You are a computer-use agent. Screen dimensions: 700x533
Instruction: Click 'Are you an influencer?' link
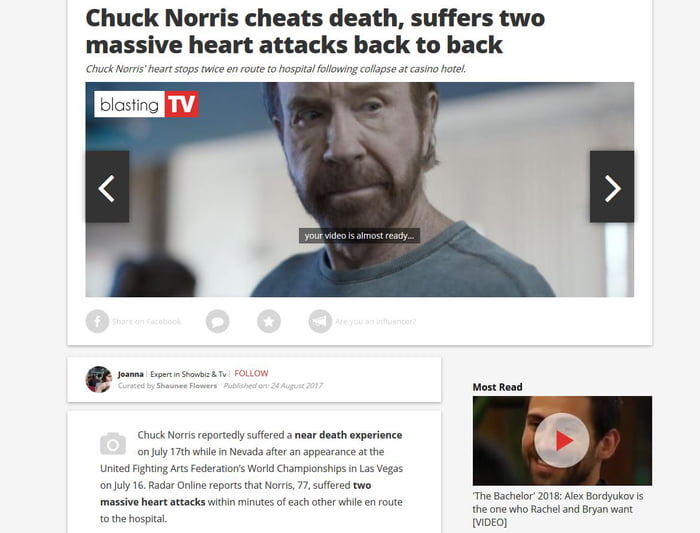tap(375, 321)
